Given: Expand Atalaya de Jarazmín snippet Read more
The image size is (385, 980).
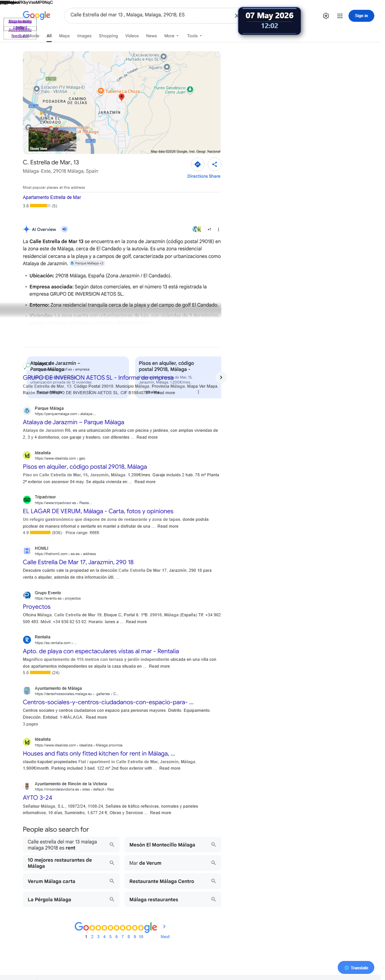Looking at the screenshot, I should (147, 437).
